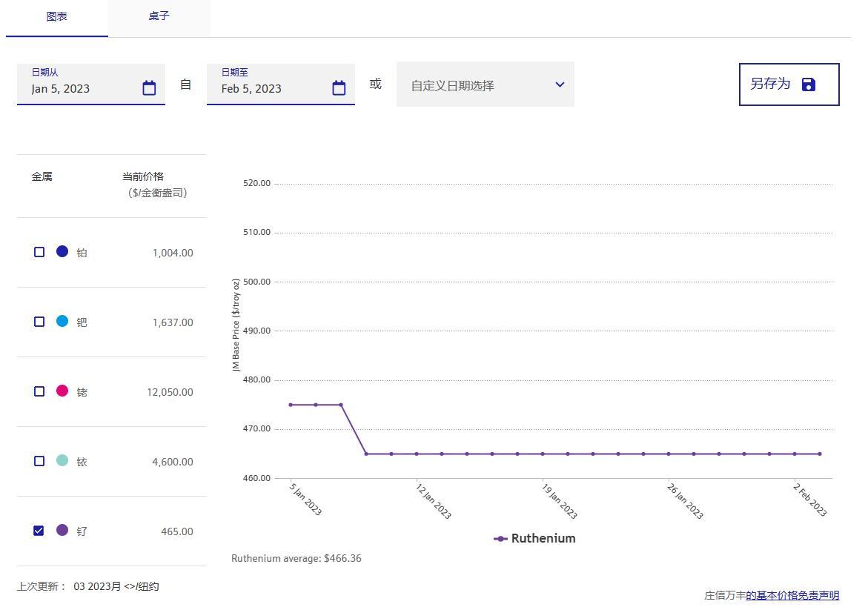The image size is (868, 610).
Task: Select the 图表 tab
Action: (x=57, y=16)
